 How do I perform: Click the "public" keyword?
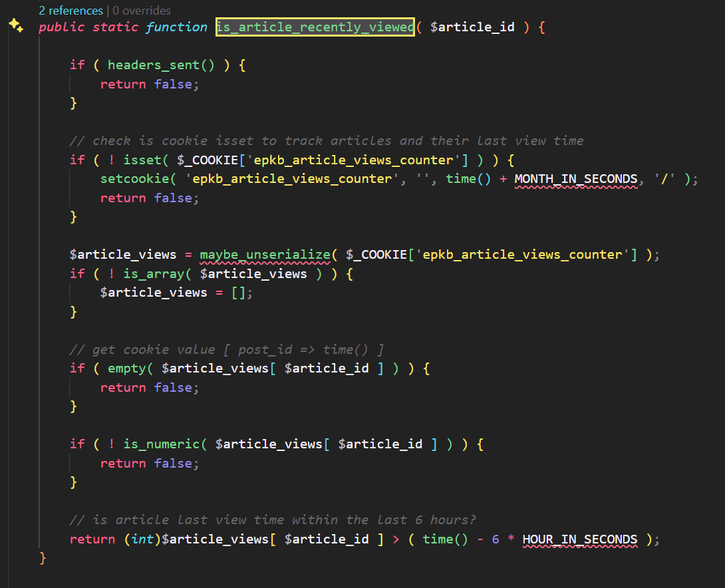pyautogui.click(x=61, y=27)
